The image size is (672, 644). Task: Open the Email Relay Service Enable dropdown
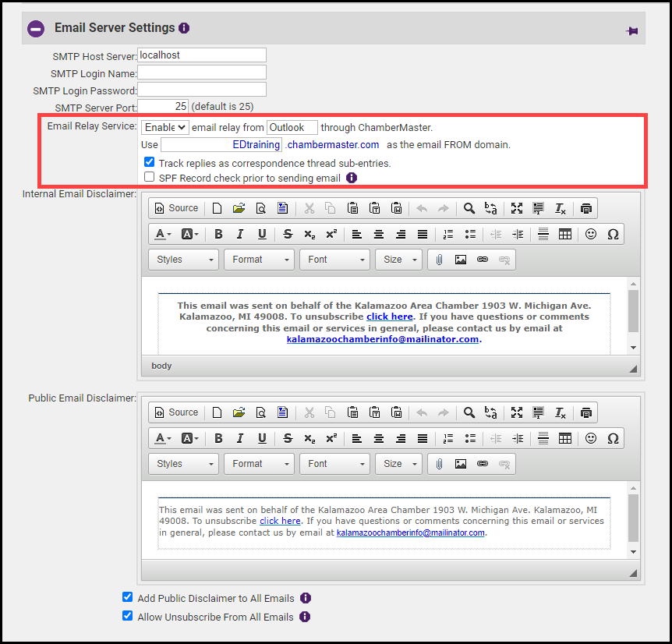(x=165, y=127)
